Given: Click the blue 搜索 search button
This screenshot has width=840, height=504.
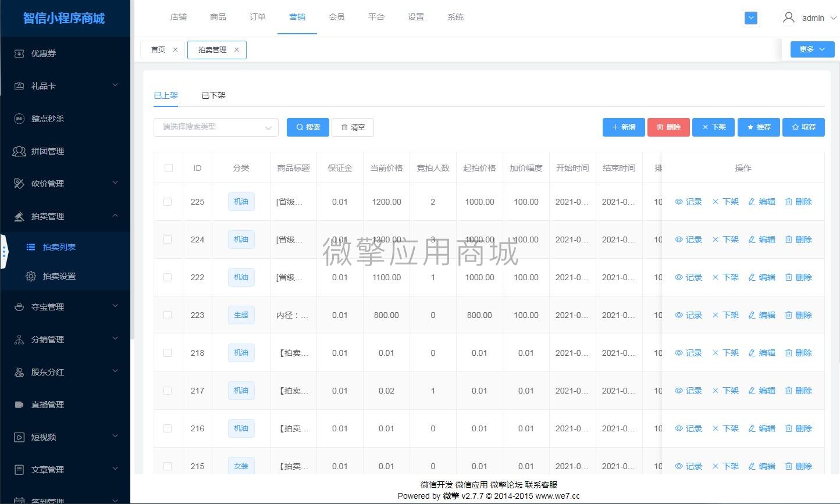Looking at the screenshot, I should (308, 127).
